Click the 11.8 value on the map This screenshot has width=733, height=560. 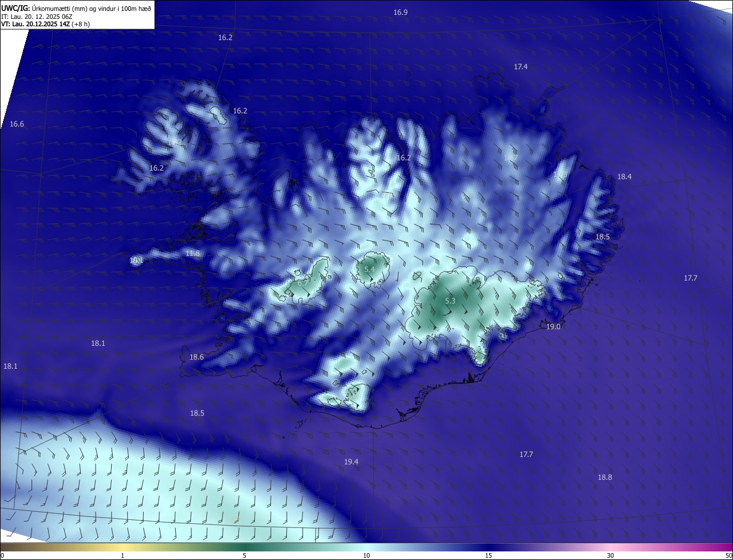click(193, 254)
